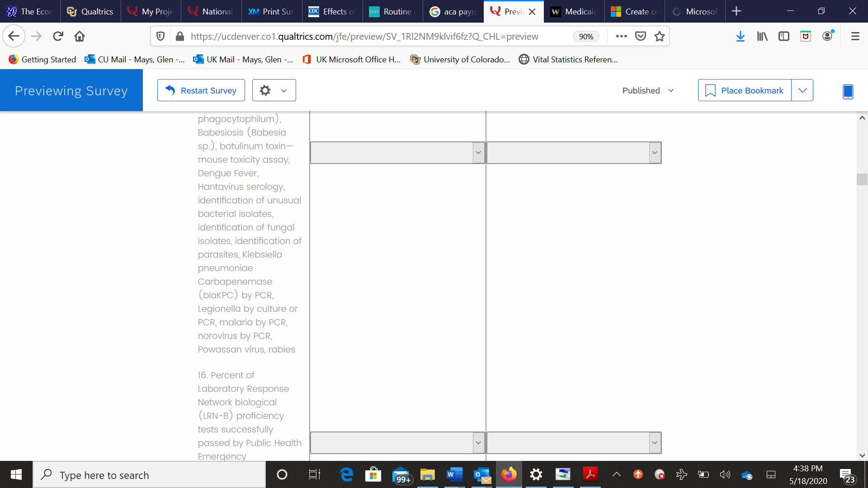Open second dropdown in question 16 row
Screen dimensions: 868x488
tap(574, 443)
